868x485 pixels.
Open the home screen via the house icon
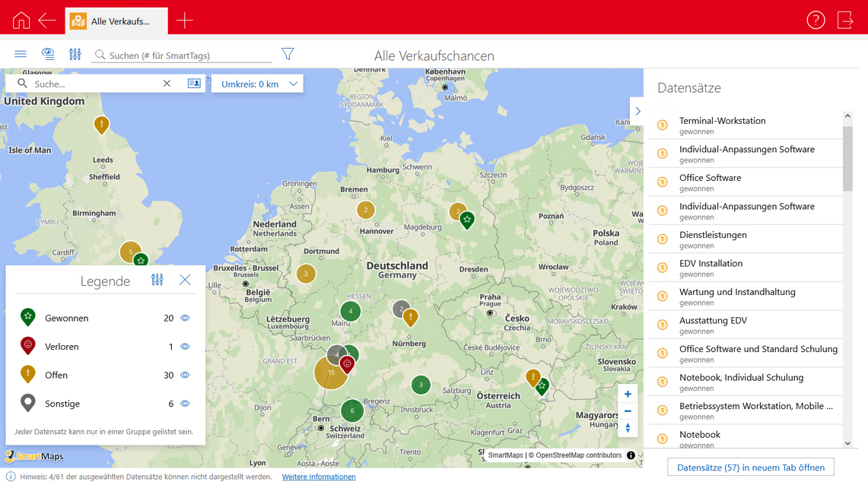(x=20, y=21)
